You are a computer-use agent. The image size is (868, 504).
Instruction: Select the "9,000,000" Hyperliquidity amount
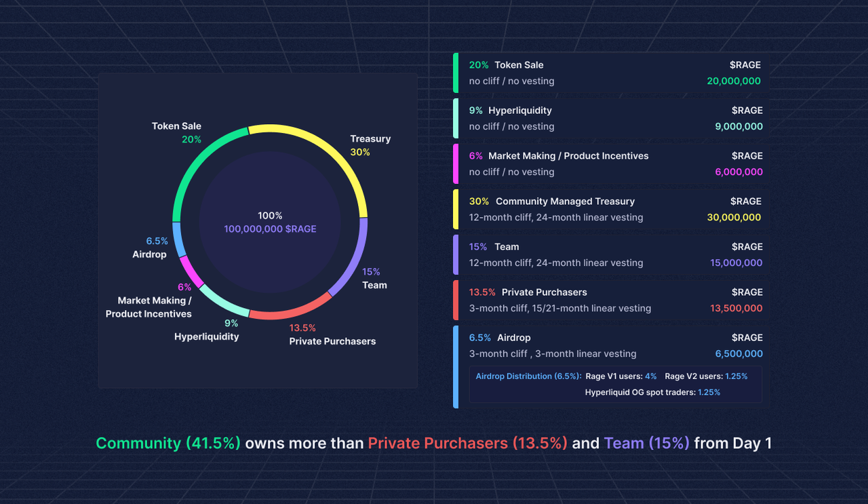pyautogui.click(x=738, y=126)
